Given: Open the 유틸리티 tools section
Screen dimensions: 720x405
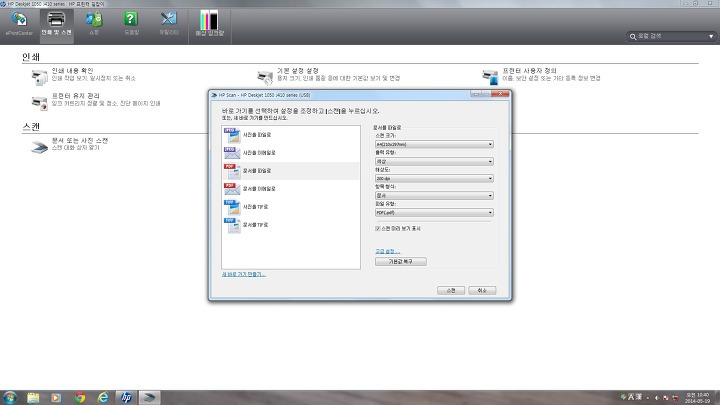Looking at the screenshot, I should [169, 23].
